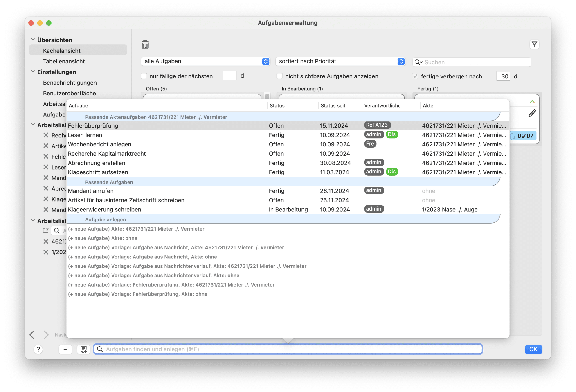Click the plus add task button
This screenshot has height=392, width=576.
(65, 349)
